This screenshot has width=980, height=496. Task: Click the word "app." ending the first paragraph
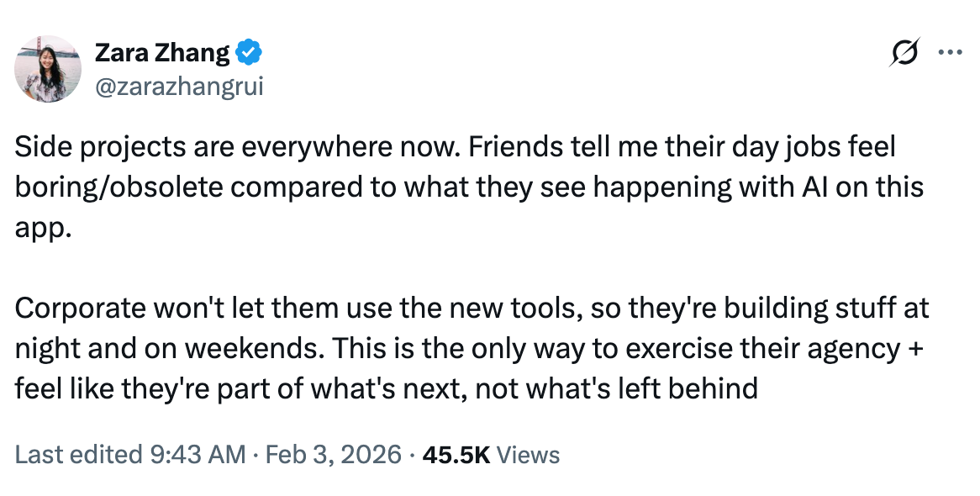click(39, 227)
